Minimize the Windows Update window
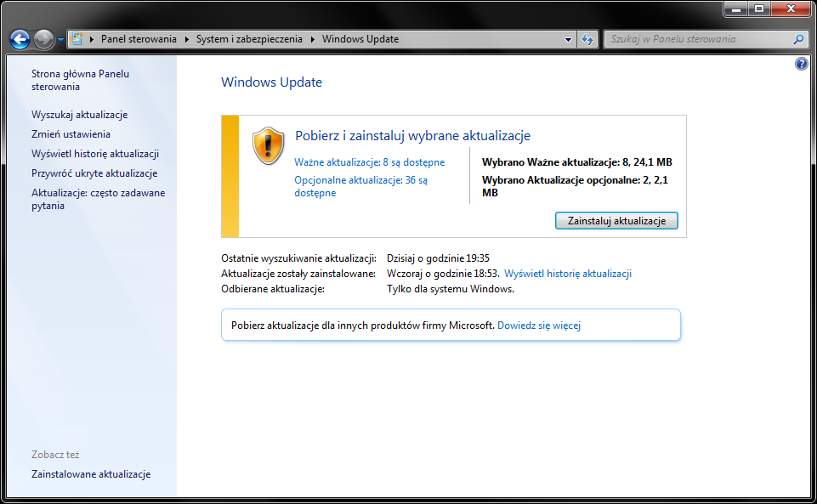 click(x=735, y=8)
